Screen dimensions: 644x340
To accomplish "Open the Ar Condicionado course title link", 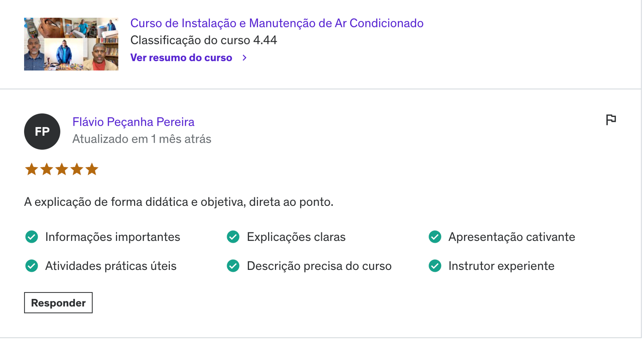I will (277, 23).
